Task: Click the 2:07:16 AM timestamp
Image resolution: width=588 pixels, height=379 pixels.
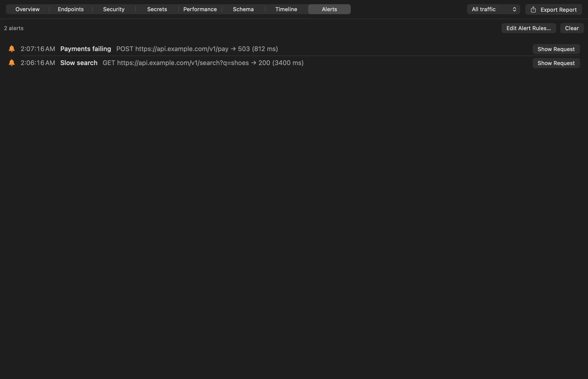Action: point(38,49)
